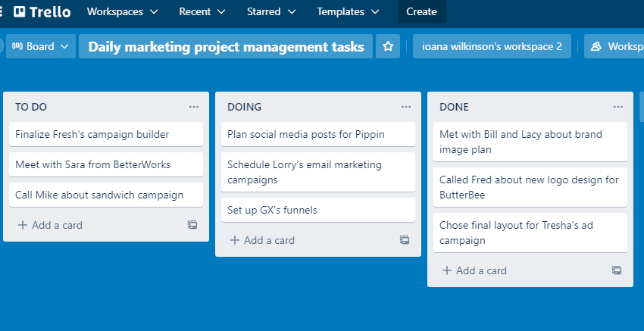The image size is (644, 331).
Task: Create card from template in TO DO
Action: 192,225
